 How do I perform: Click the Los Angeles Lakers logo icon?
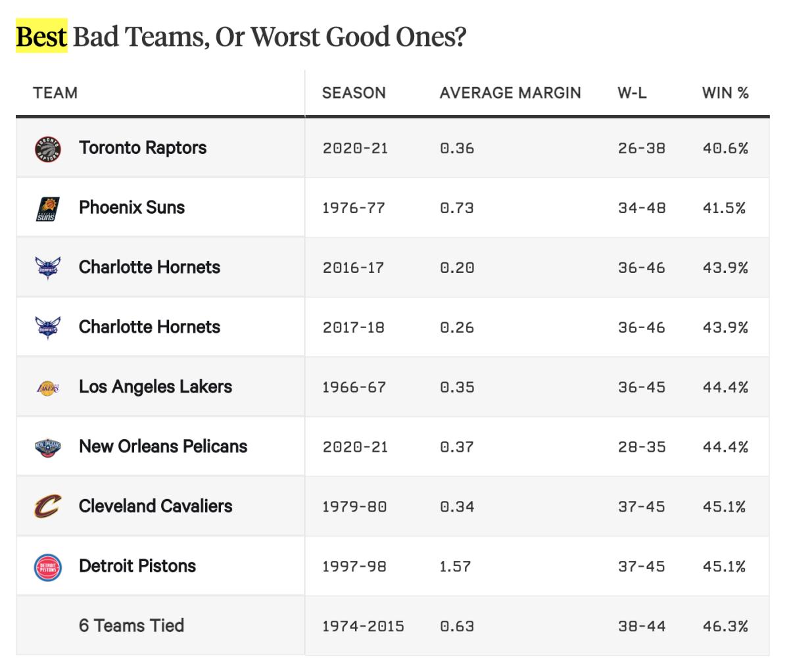(x=47, y=387)
